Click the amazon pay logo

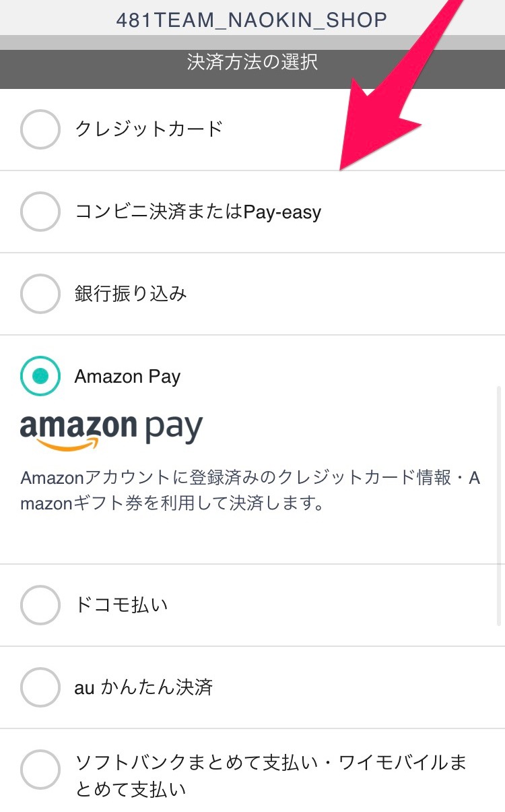coord(112,431)
